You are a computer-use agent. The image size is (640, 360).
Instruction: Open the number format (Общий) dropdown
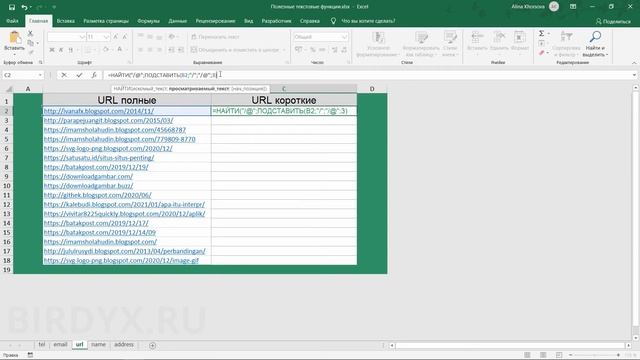(344, 37)
